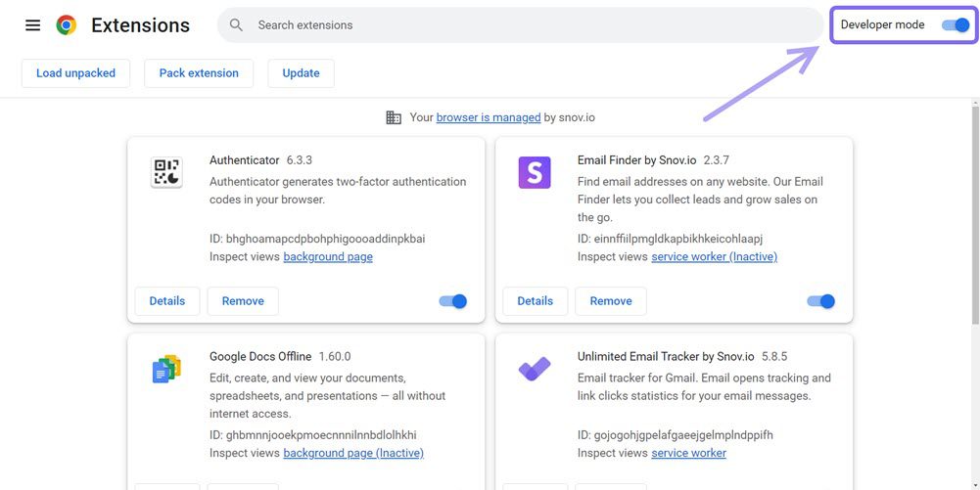Click the Authenticator QR code icon
This screenshot has height=490, width=980.
166,172
